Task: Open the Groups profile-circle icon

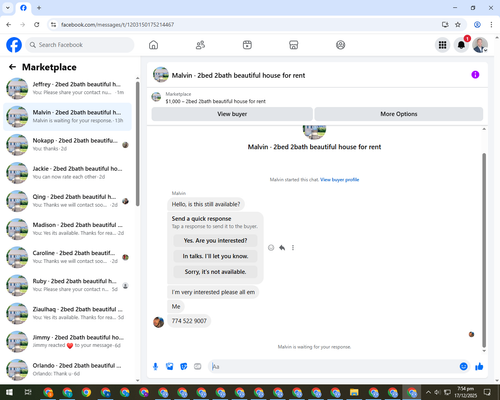Action: [x=340, y=45]
